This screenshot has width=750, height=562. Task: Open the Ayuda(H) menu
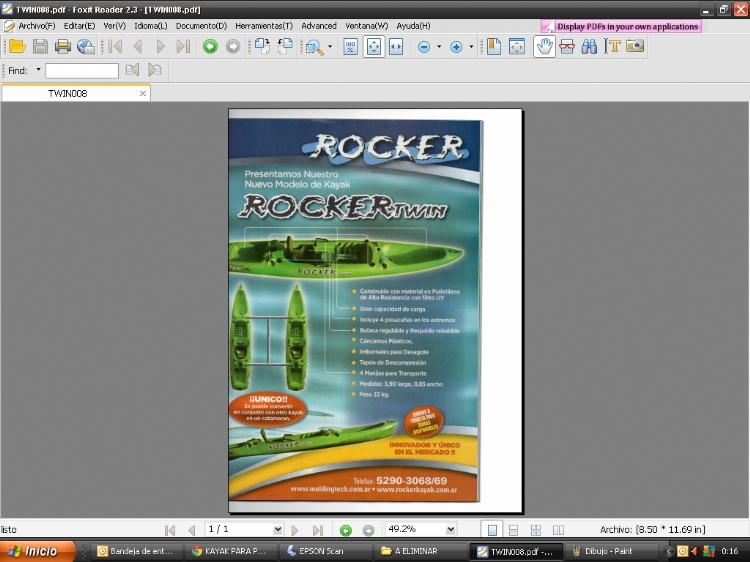413,26
